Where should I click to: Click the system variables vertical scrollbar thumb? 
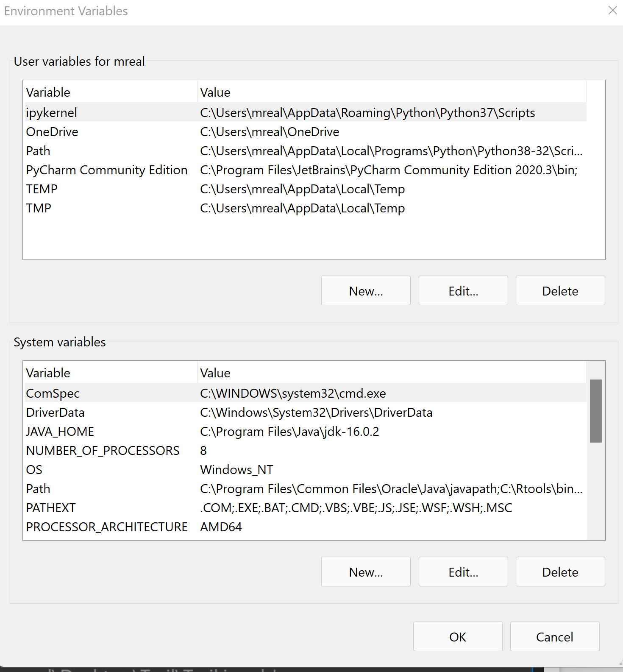(x=596, y=411)
